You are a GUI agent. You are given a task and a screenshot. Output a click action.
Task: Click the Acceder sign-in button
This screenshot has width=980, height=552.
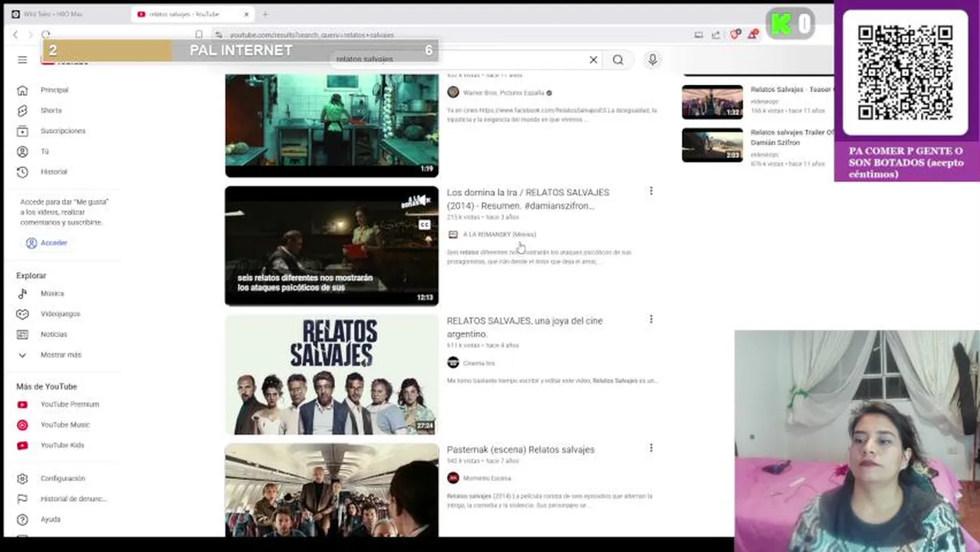coord(47,243)
